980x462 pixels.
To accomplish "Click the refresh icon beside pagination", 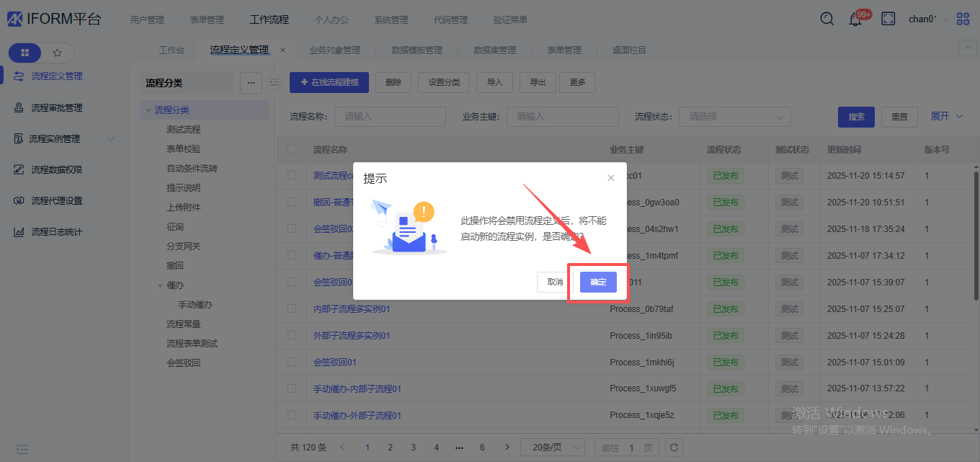I will pyautogui.click(x=674, y=448).
